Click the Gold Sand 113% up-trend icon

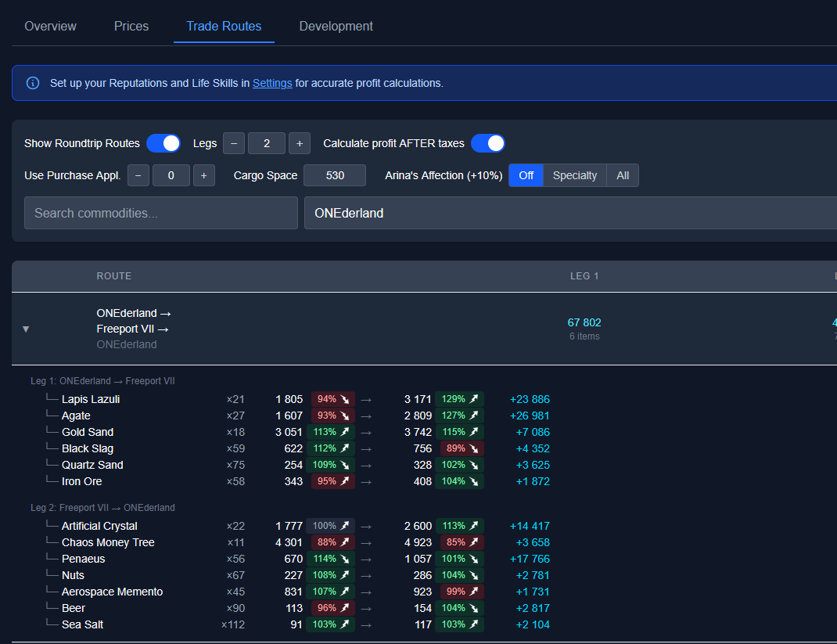(345, 432)
